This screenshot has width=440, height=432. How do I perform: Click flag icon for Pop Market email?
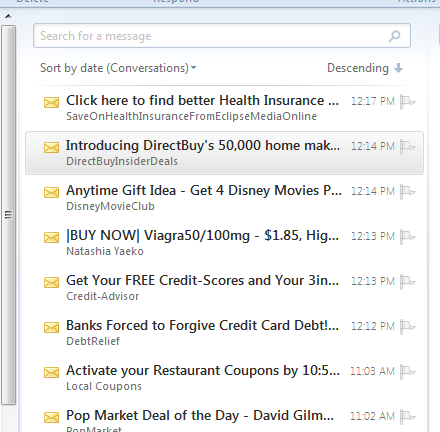407,416
